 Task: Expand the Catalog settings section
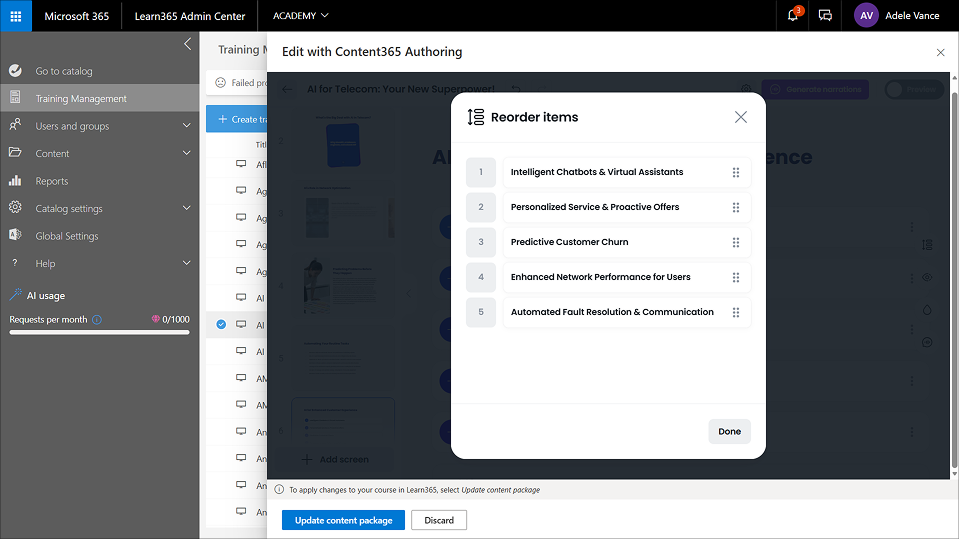[x=186, y=208]
